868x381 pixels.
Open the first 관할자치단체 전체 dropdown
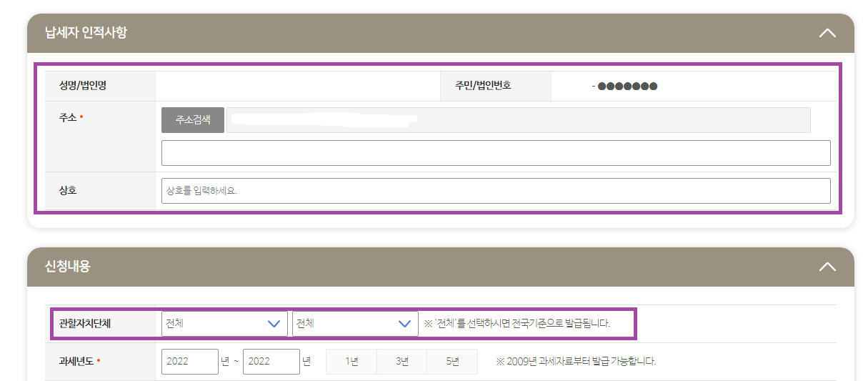[224, 323]
